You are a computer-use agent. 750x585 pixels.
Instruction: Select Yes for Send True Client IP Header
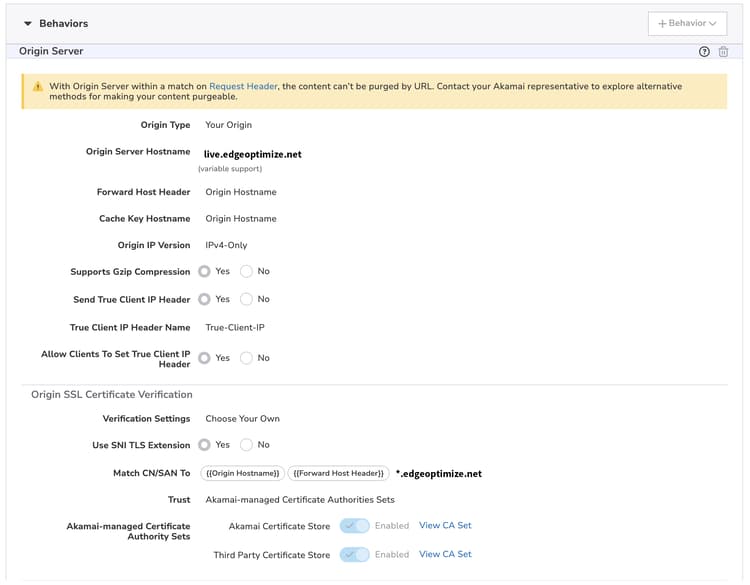[204, 299]
